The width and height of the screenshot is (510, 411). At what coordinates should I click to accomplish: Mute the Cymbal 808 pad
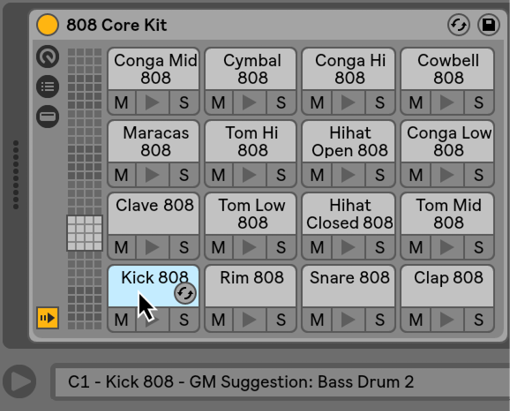pos(218,102)
